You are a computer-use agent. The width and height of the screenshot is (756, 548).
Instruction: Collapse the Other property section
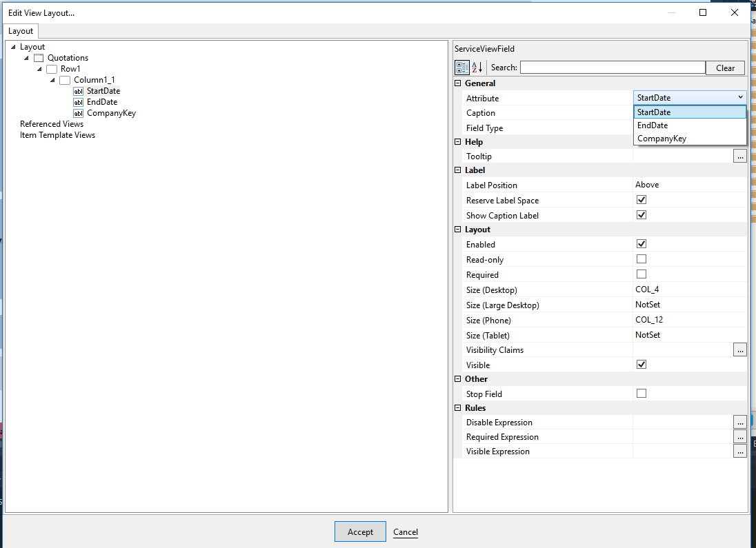[458, 379]
